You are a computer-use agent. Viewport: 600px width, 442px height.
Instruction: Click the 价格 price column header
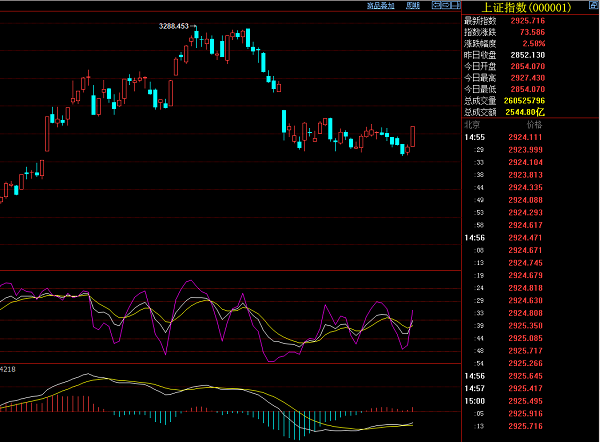point(534,124)
